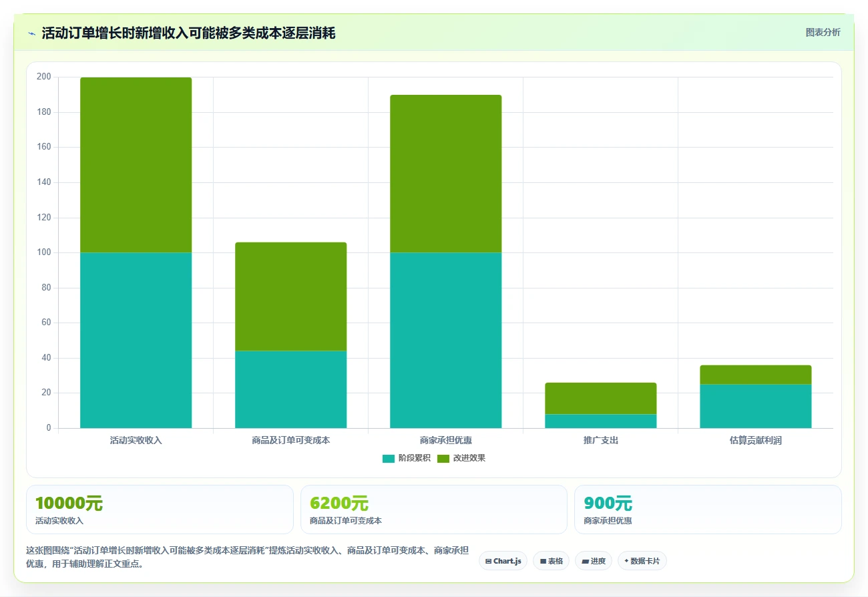
Task: Click the 6200元 data card value
Action: (x=339, y=504)
